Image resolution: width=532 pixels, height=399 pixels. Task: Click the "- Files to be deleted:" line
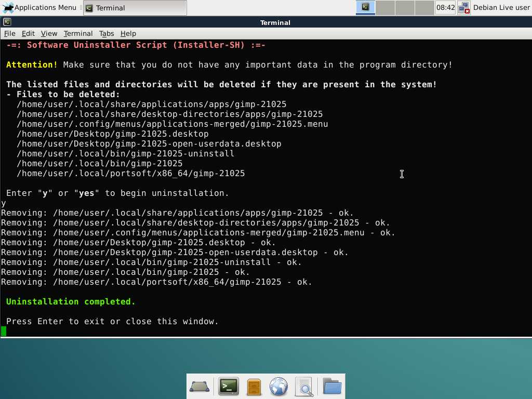(63, 95)
